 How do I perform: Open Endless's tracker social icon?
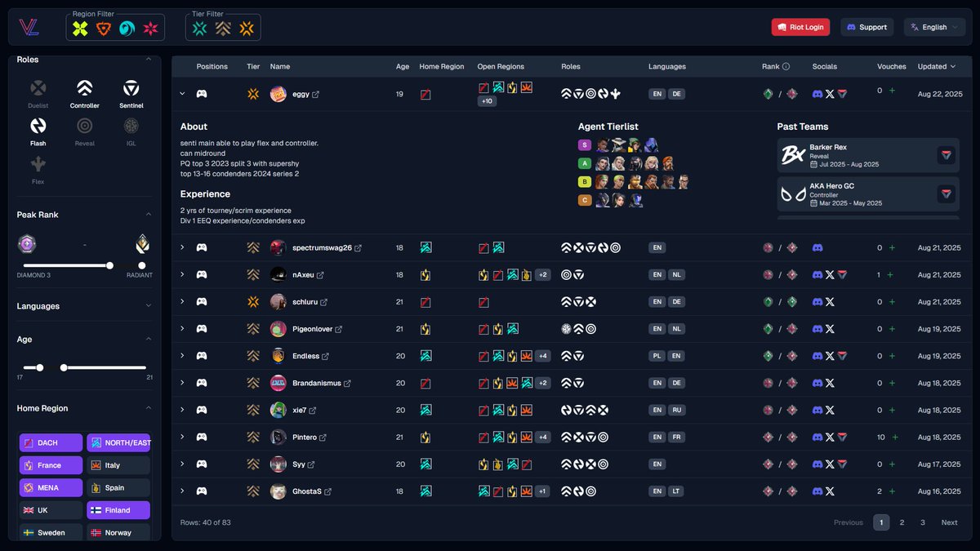tap(842, 356)
